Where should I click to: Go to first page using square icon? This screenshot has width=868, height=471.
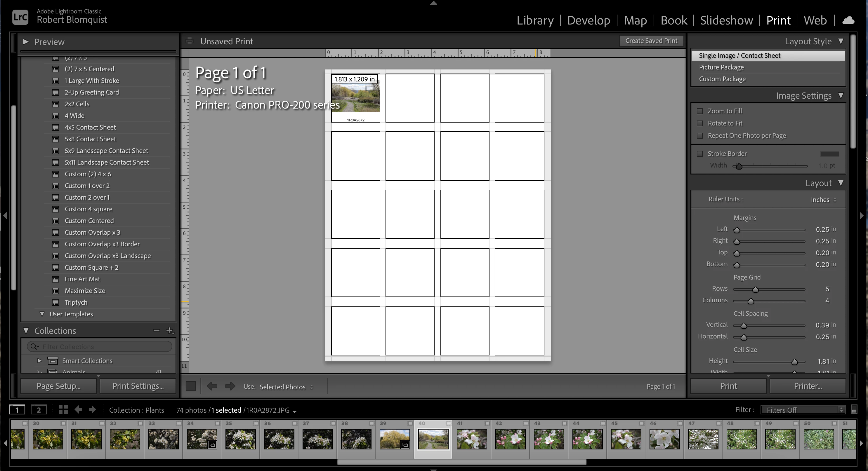click(x=191, y=386)
